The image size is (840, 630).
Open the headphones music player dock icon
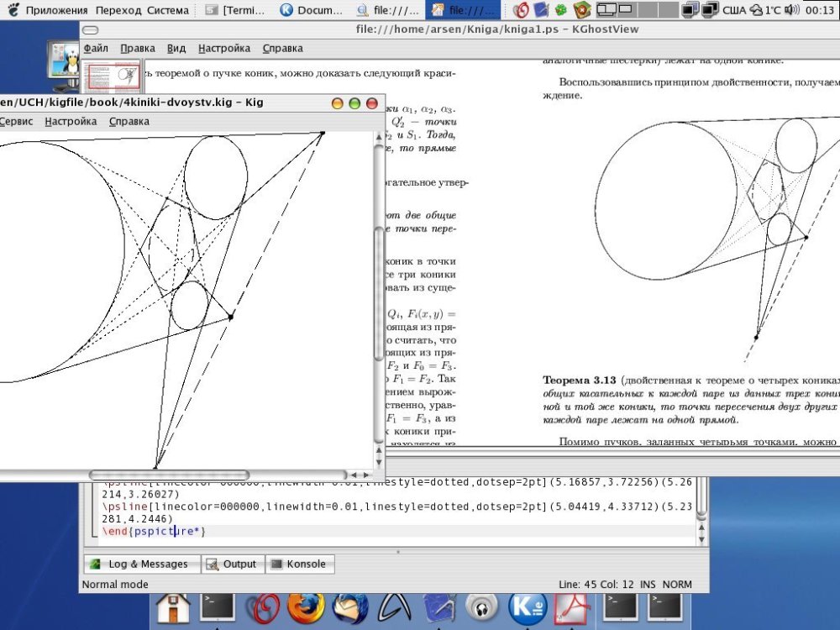tap(482, 610)
